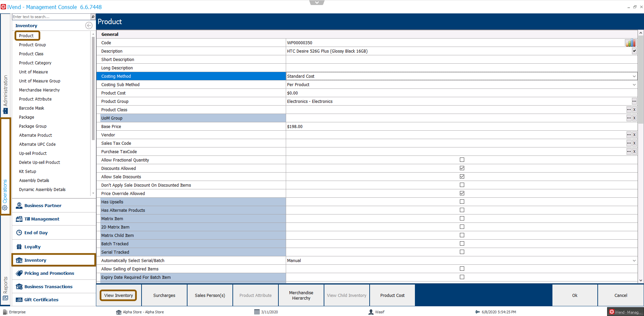Clear Purchase TaxCode with X button
Viewport: 644px width, 316px height.
pos(634,151)
